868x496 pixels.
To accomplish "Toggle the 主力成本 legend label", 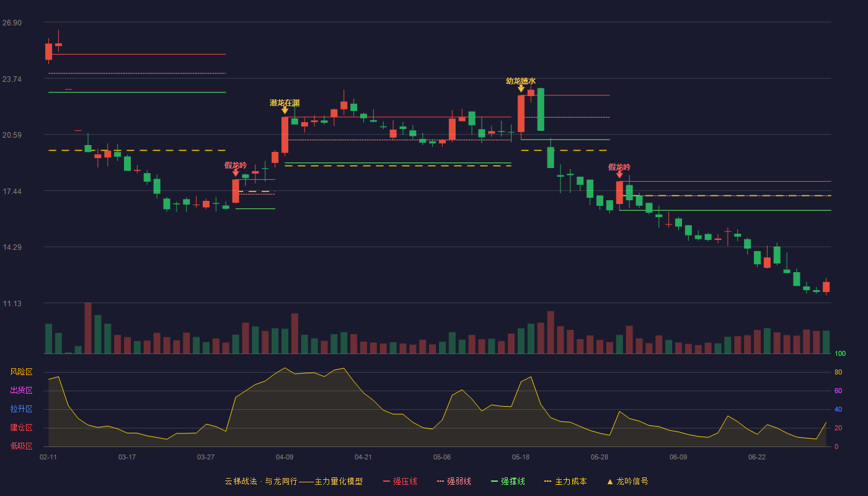I will 570,481.
